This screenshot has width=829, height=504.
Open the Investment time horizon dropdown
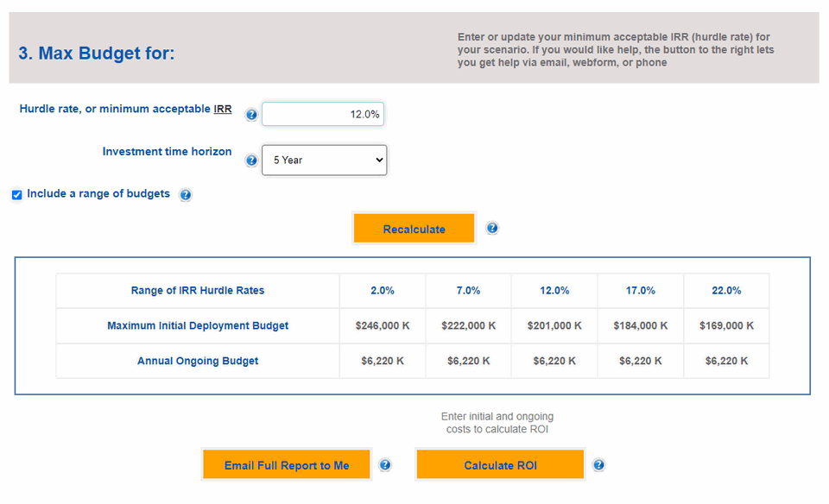(x=324, y=160)
